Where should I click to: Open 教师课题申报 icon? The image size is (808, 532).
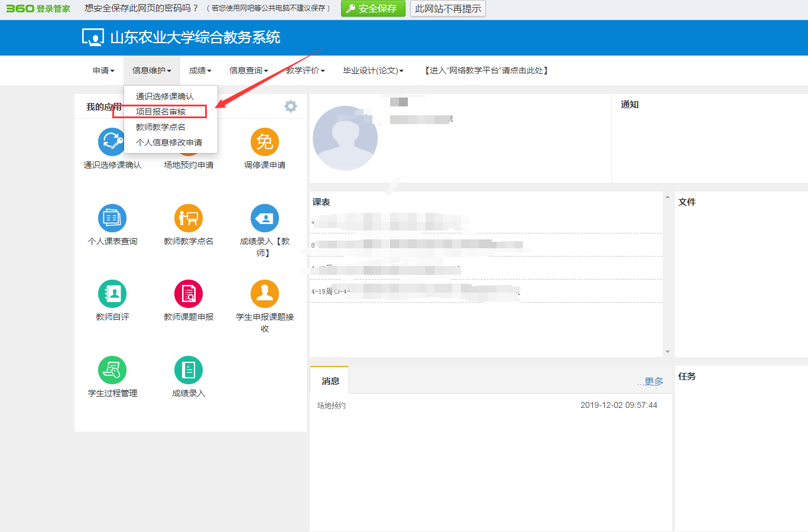pyautogui.click(x=189, y=294)
